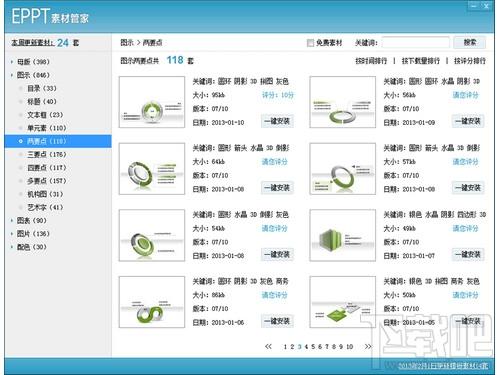Install the 54kb template with 一键安装
This screenshot has height=375, width=500.
[277, 254]
